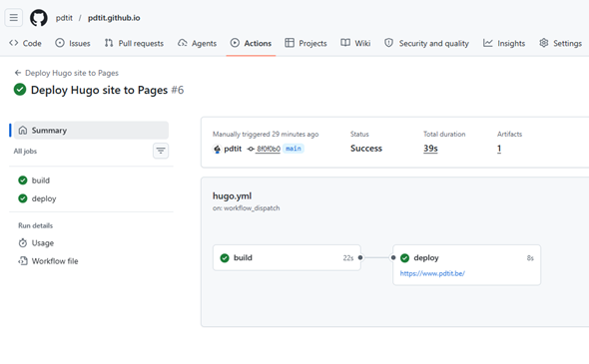589x364 pixels.
Task: Open commit 8f0f0b0
Action: (x=269, y=149)
